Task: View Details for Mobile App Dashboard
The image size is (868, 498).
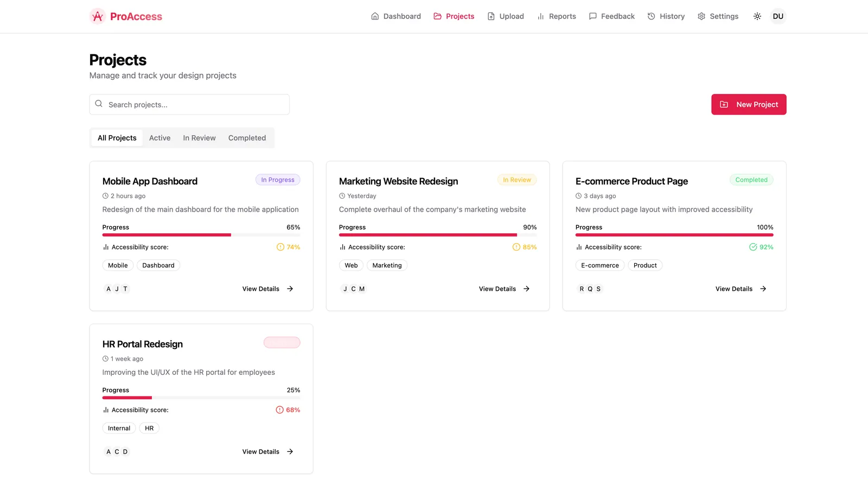Action: (x=268, y=289)
